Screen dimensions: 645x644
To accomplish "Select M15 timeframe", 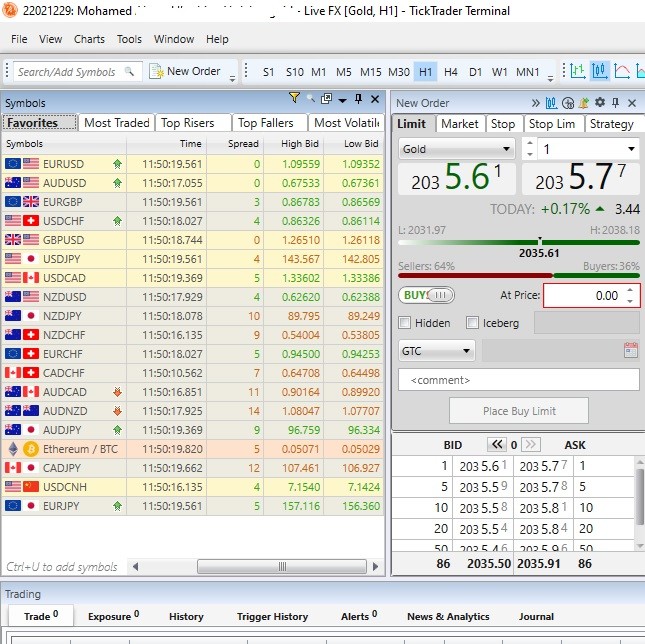I will [x=371, y=72].
